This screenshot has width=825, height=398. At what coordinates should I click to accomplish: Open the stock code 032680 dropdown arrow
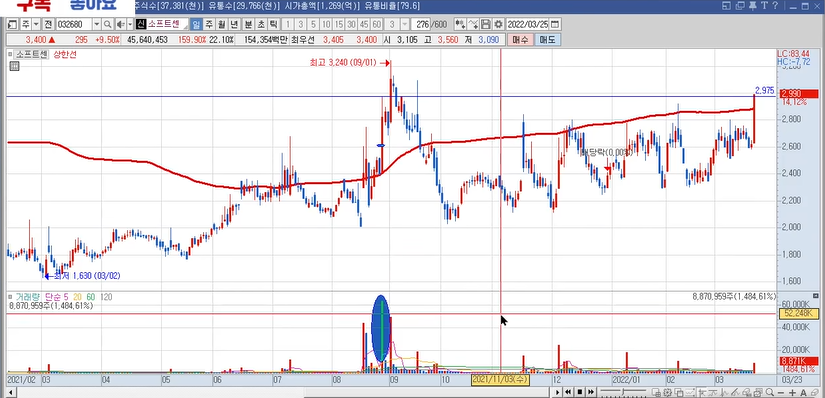pos(97,24)
